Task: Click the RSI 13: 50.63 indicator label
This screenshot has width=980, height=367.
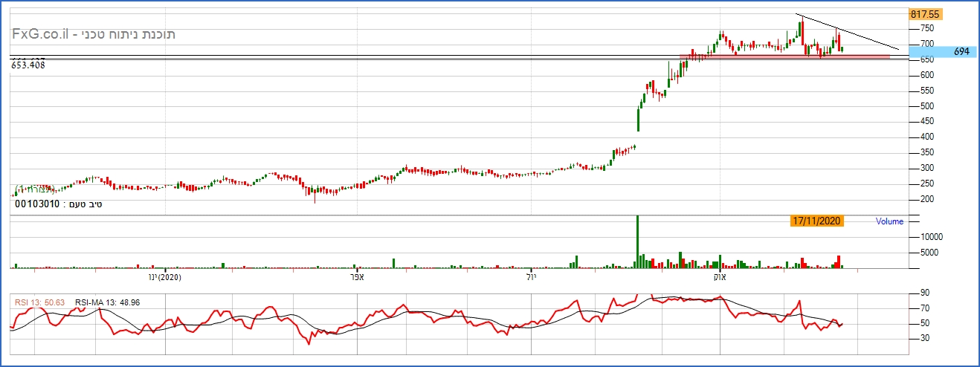Action: point(41,302)
